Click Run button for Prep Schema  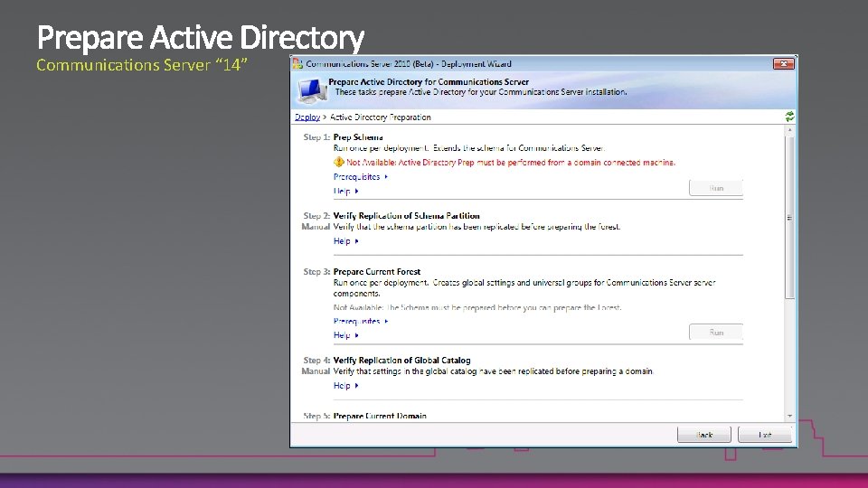[x=716, y=188]
